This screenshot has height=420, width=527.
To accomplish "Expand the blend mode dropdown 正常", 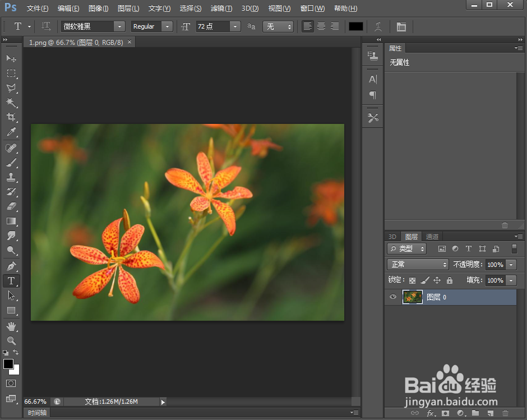I will click(418, 264).
